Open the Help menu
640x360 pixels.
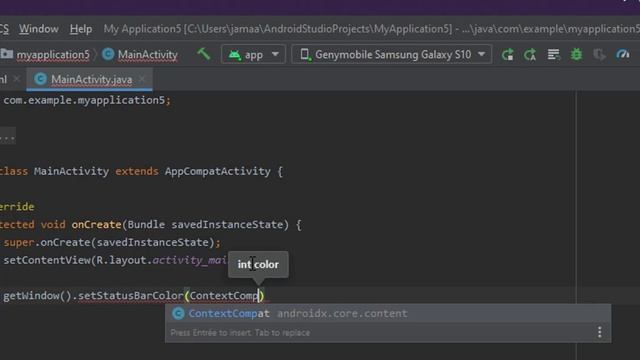coord(81,29)
